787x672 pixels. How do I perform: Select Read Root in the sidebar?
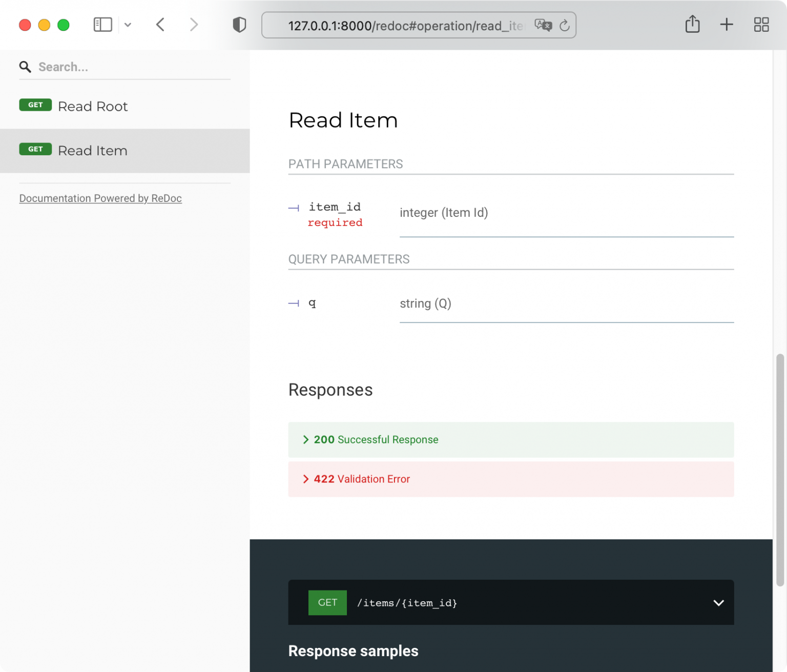point(93,106)
